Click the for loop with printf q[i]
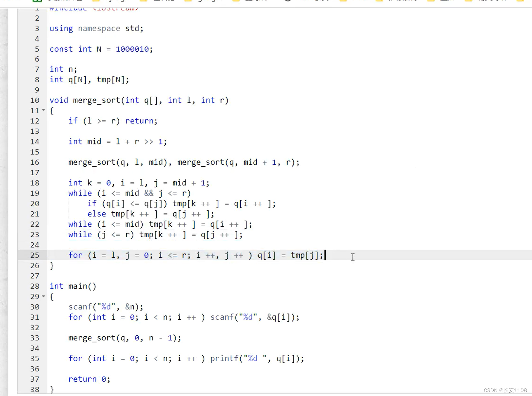 [x=186, y=358]
